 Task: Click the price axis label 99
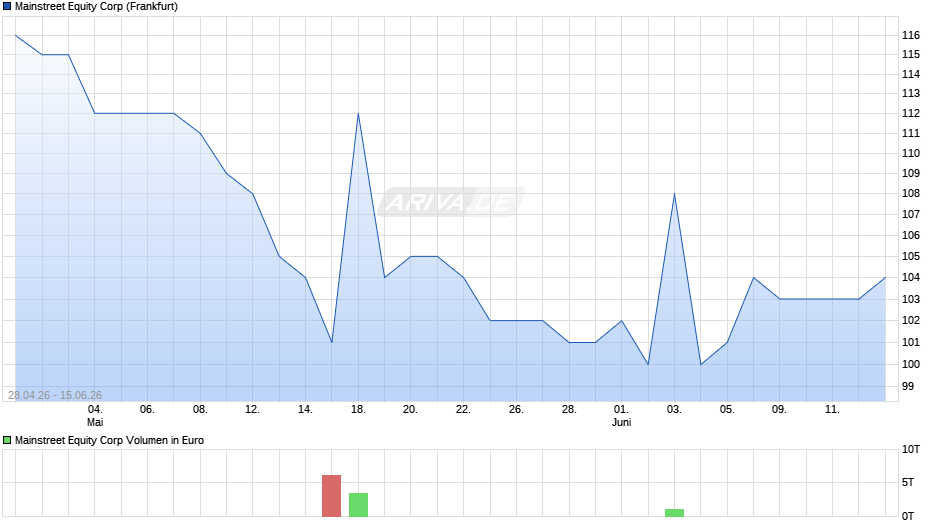(908, 387)
